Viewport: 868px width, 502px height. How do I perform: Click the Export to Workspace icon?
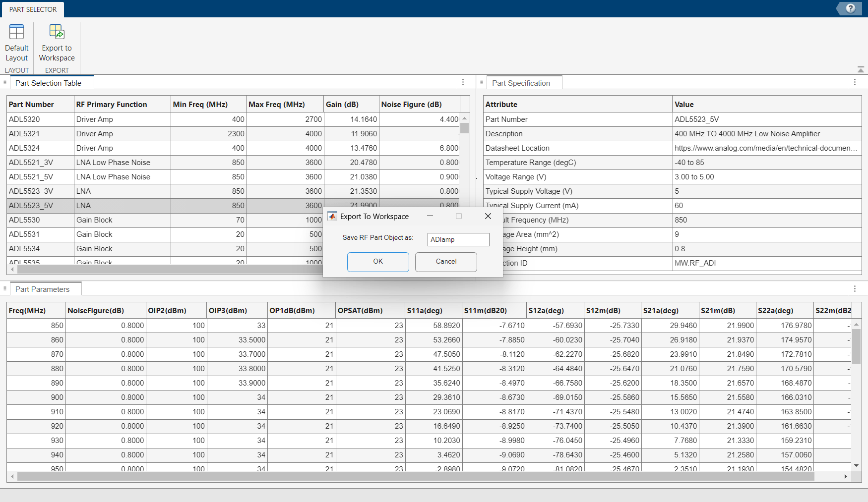(57, 32)
